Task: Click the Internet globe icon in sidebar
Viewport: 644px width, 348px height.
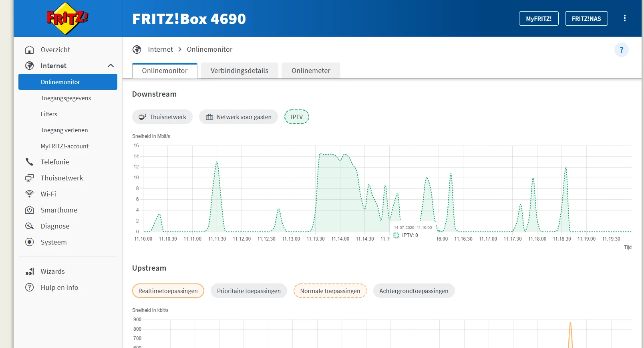Action: coord(29,66)
